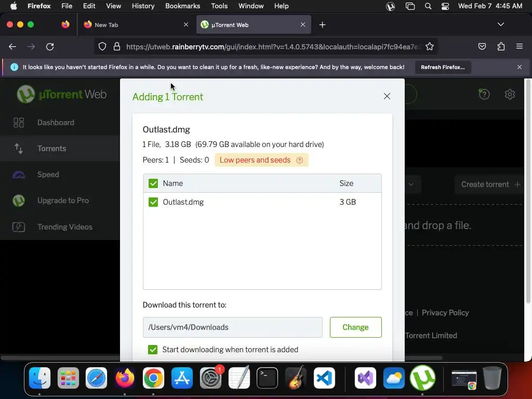Screen dimensions: 532x399
Task: Open the File menu
Action: tap(66, 6)
